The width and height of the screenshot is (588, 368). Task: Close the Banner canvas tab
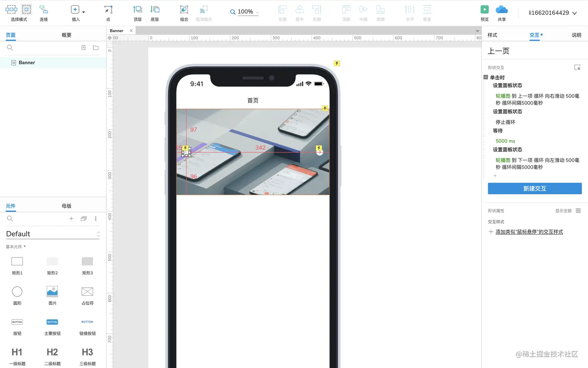tap(131, 31)
